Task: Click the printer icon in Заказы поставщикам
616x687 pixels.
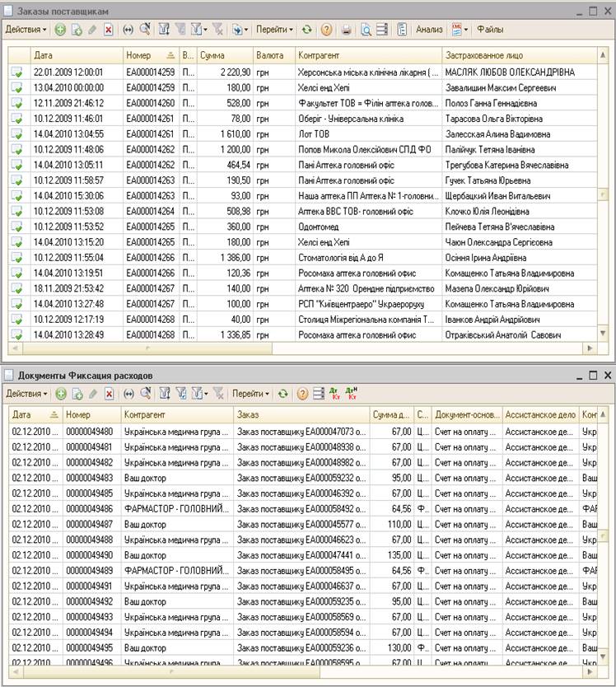Action: click(346, 30)
